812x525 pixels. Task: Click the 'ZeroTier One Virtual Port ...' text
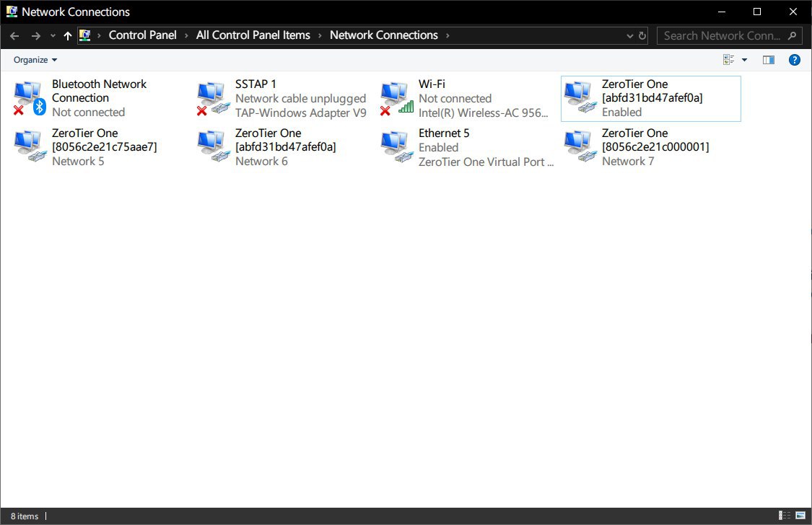click(x=486, y=162)
